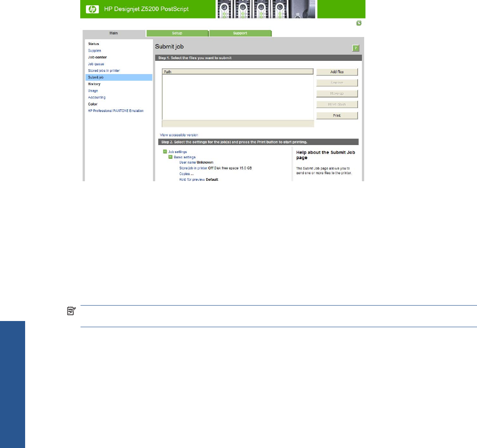Collapse the Job settings tree node
477x448 pixels.
point(165,152)
